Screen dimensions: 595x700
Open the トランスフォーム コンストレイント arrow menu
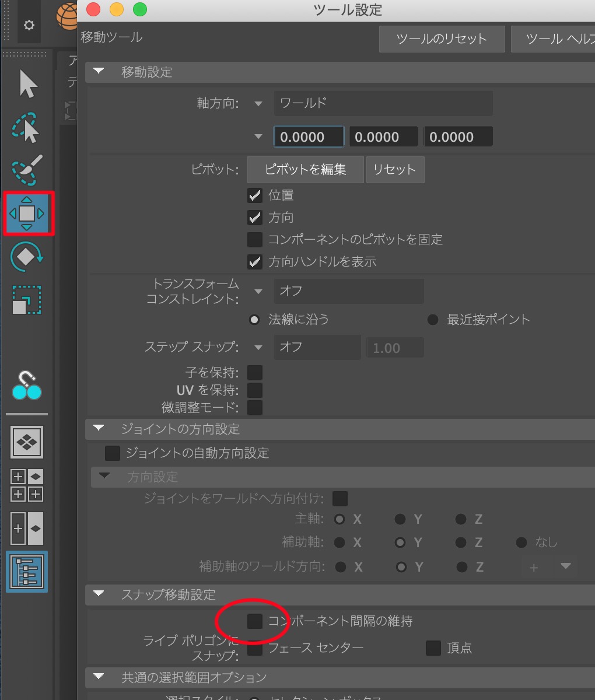258,291
